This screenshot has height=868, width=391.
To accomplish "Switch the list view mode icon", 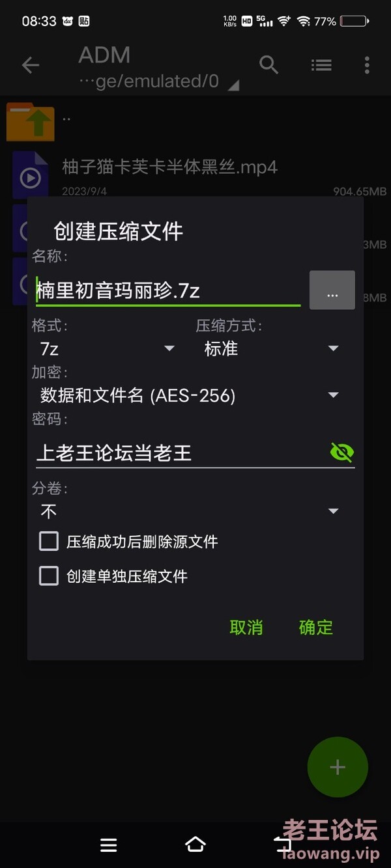I will [x=321, y=65].
